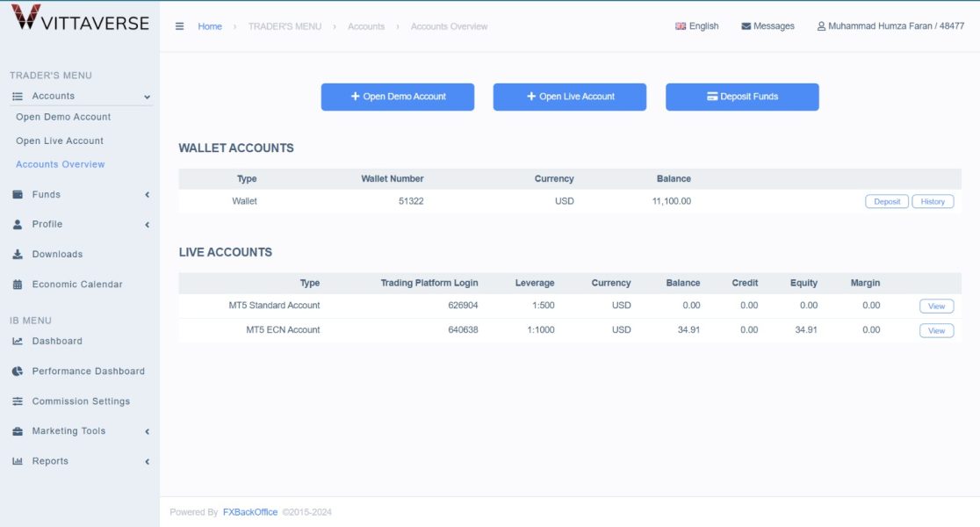Screen dimensions: 980x527
Task: Click the Vittaverse logo
Action: (x=80, y=18)
